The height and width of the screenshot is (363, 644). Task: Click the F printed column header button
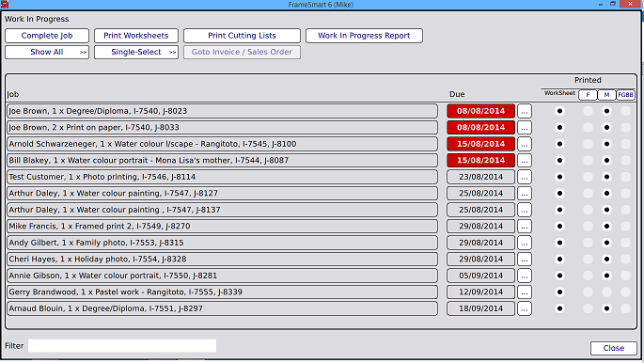click(588, 95)
